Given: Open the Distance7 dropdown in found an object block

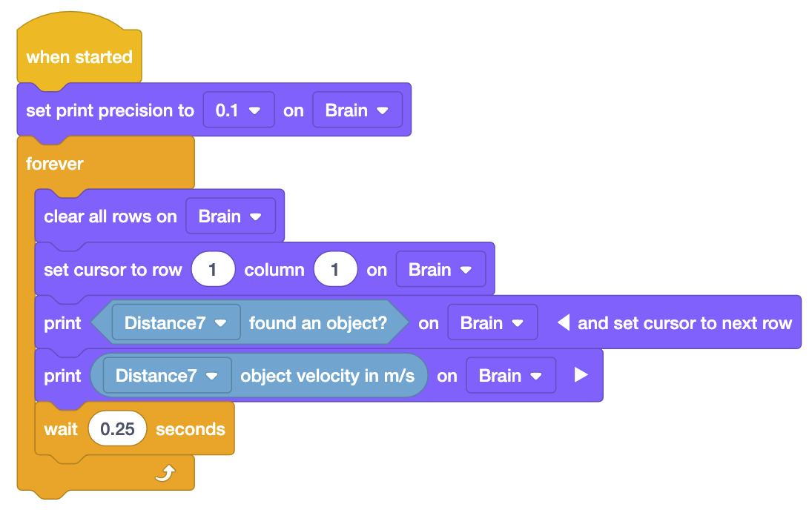Looking at the screenshot, I should 175,322.
